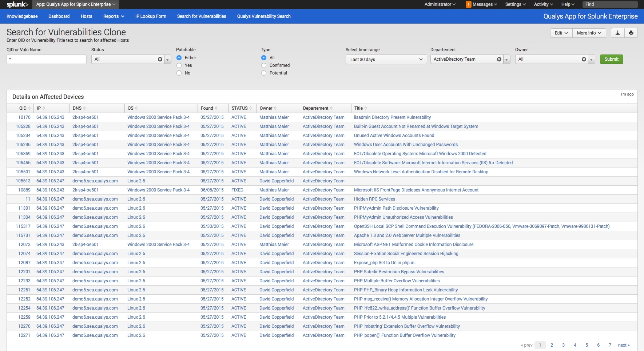Expand the Edit dropdown button
This screenshot has width=644, height=351.
click(561, 33)
